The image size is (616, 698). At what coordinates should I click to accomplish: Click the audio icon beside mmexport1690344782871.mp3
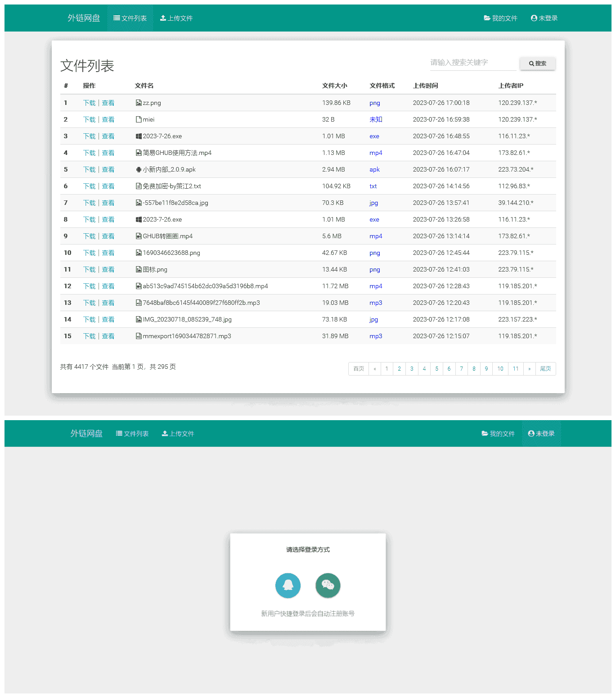click(x=139, y=336)
